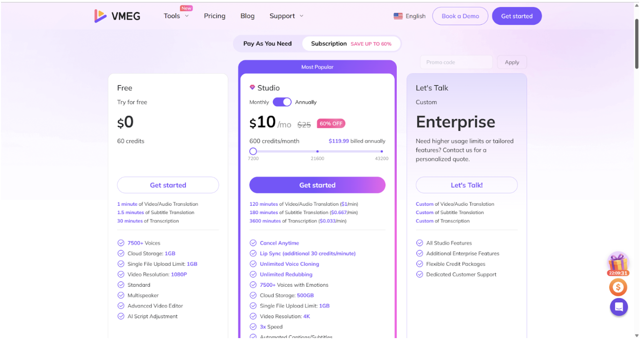This screenshot has width=644, height=341.
Task: Click the Book a Demo button
Action: pyautogui.click(x=460, y=16)
